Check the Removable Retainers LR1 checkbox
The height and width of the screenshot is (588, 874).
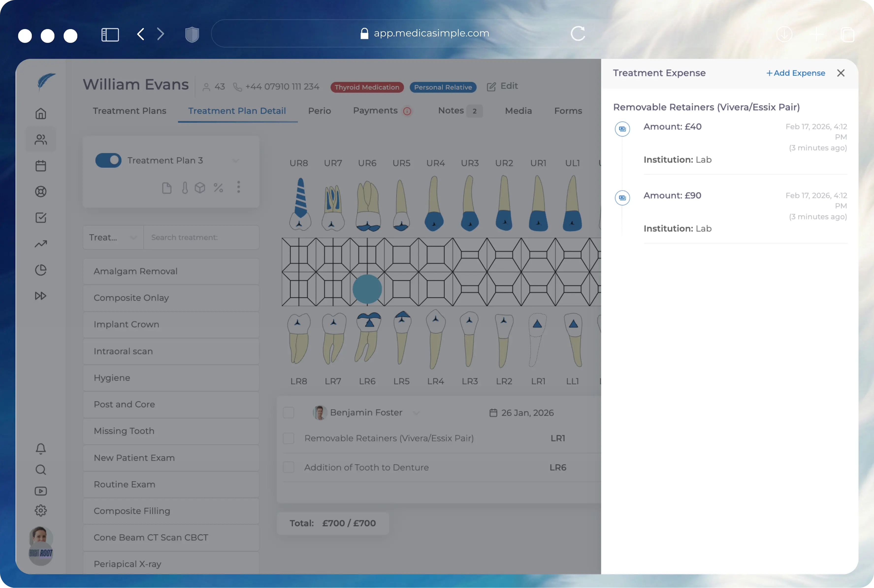288,438
